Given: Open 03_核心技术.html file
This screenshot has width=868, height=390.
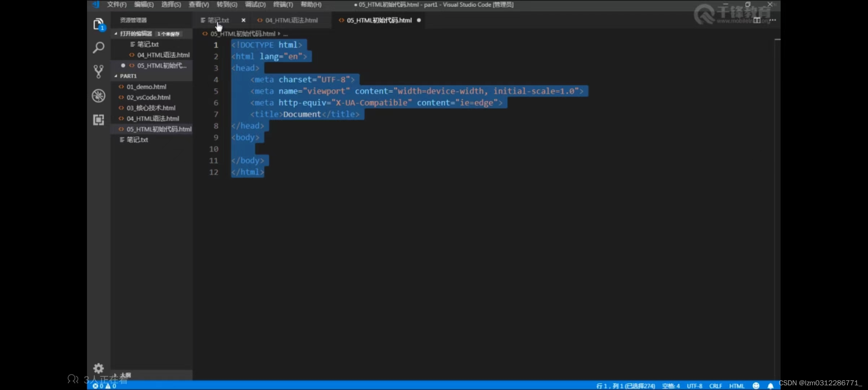Looking at the screenshot, I should 151,108.
